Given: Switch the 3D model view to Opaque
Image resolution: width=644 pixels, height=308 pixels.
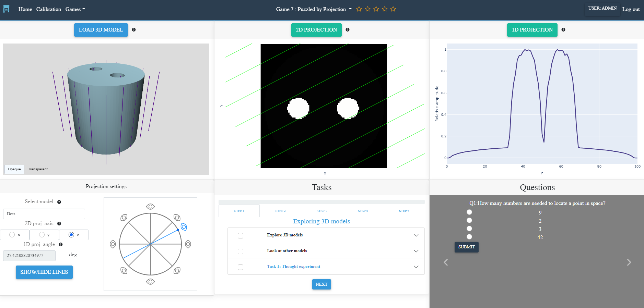Looking at the screenshot, I should (x=14, y=169).
